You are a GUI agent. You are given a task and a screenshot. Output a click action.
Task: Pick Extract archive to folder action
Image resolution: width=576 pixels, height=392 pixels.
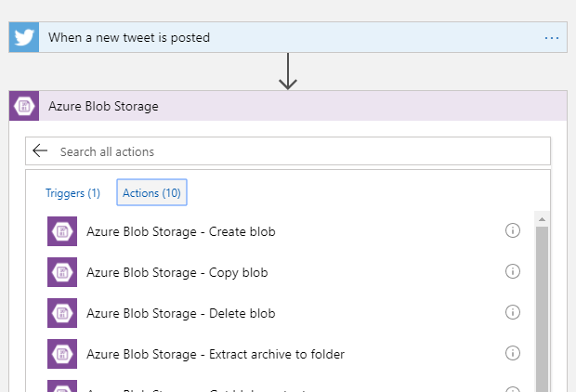pos(216,354)
